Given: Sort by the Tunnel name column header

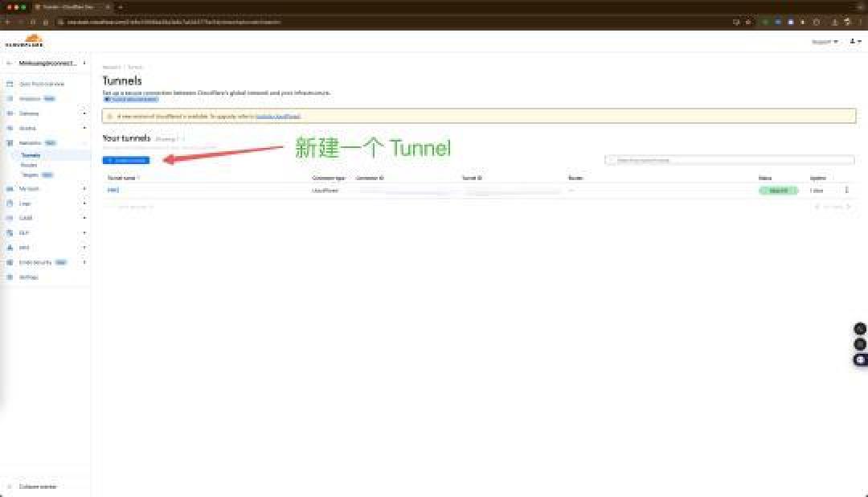Looking at the screenshot, I should click(123, 178).
